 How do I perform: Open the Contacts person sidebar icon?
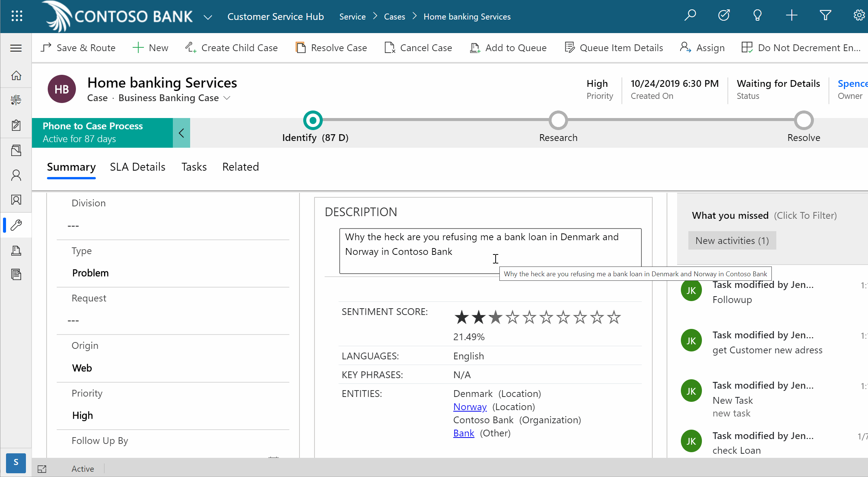16,175
